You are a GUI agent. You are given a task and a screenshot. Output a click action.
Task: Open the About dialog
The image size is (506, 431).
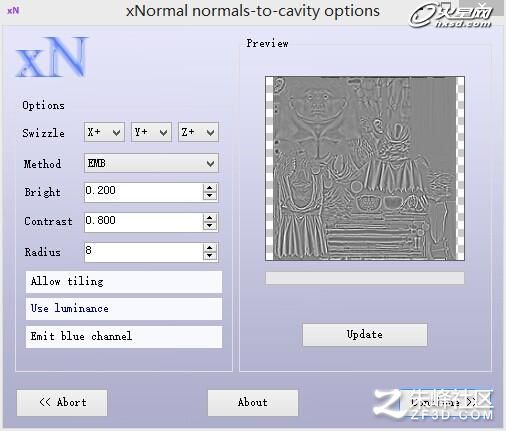point(253,403)
